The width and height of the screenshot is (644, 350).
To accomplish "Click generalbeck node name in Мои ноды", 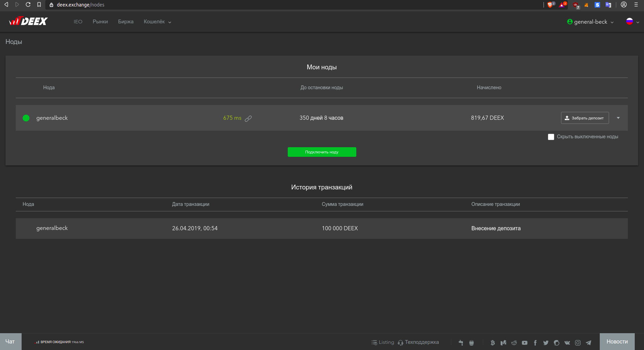I will (x=52, y=118).
